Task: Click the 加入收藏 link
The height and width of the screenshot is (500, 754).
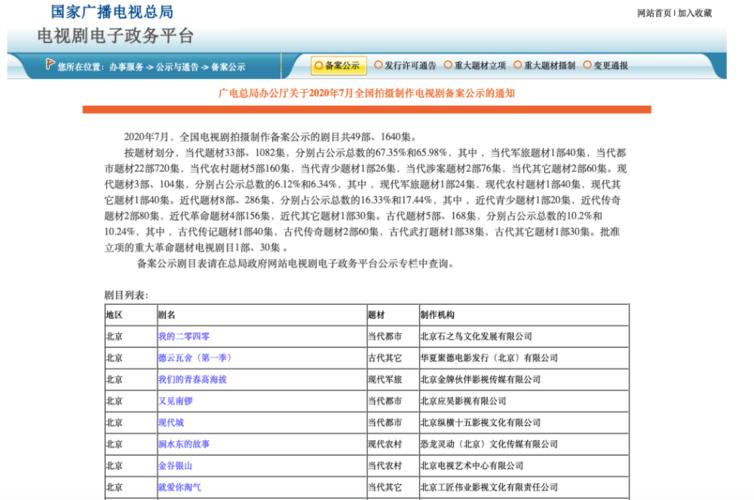Action: 695,13
